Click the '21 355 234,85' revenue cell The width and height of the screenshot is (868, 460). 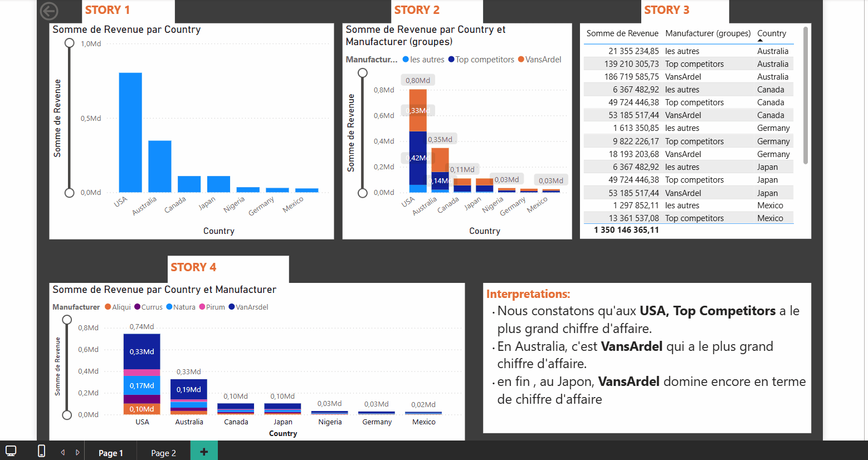pos(634,51)
